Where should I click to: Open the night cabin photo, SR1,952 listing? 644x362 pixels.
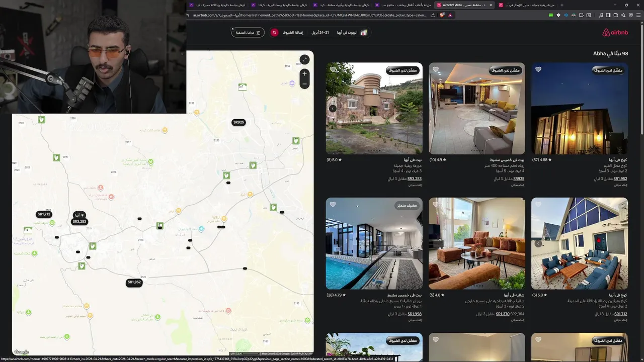(580, 108)
